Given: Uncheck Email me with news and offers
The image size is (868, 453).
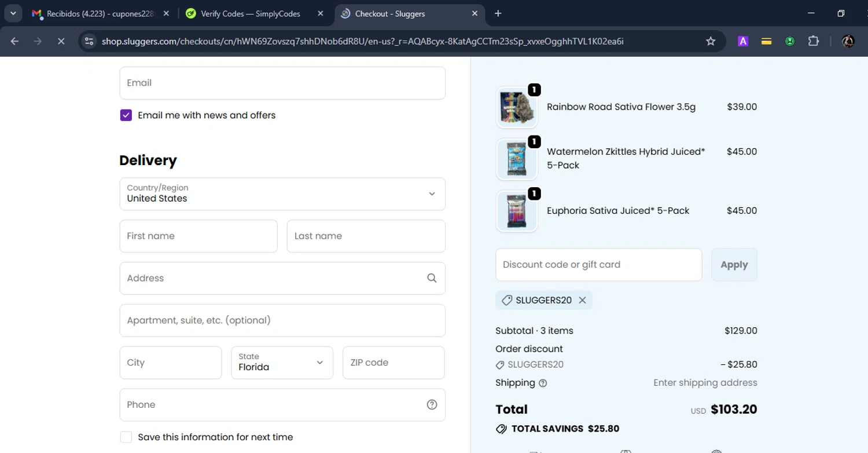Looking at the screenshot, I should (x=126, y=115).
